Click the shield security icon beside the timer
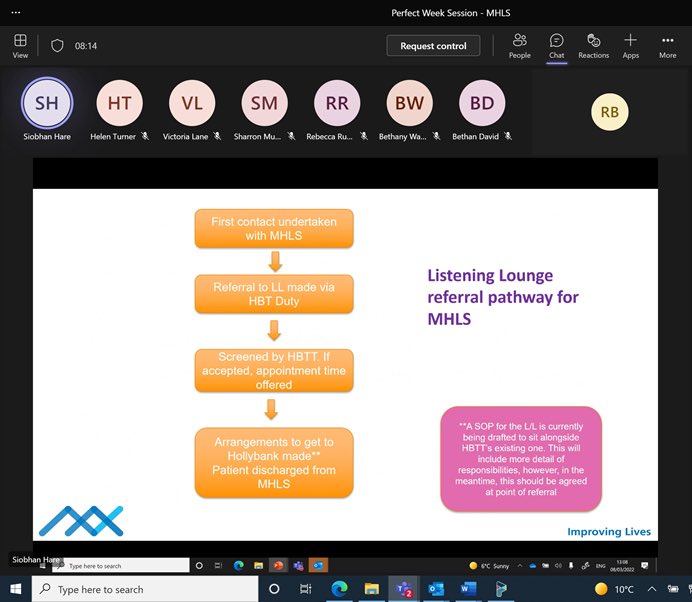The image size is (692, 602). (x=57, y=45)
